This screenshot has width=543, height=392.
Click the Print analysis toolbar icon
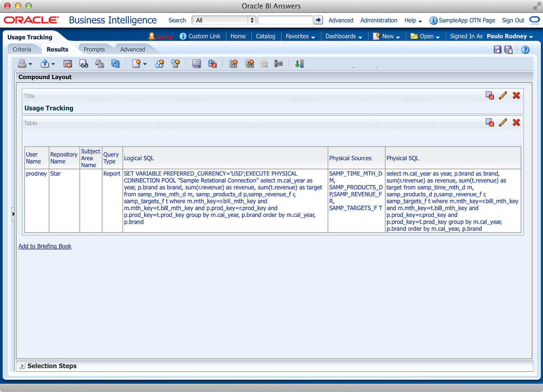[22, 63]
